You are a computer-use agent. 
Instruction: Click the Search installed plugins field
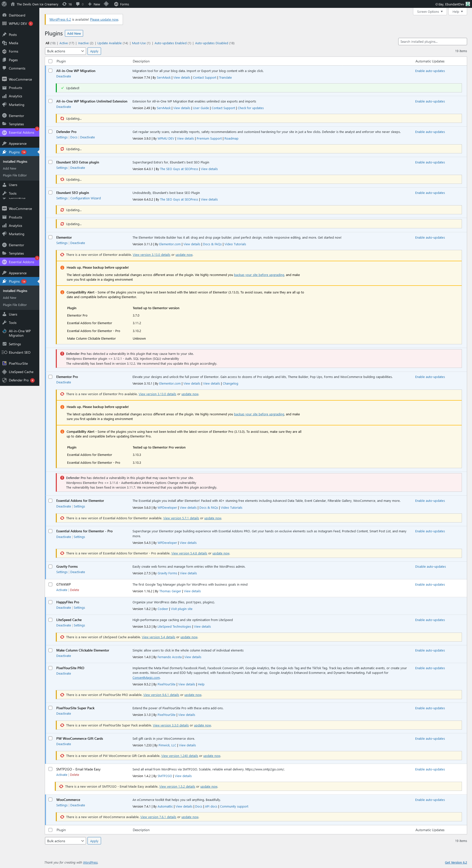[432, 42]
